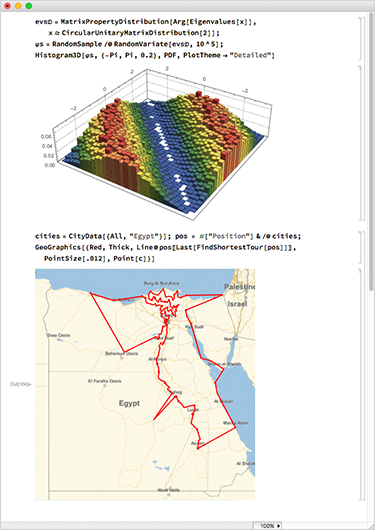The height and width of the screenshot is (530, 375).
Task: Open the 100% magnification popup menu
Action: click(268, 526)
